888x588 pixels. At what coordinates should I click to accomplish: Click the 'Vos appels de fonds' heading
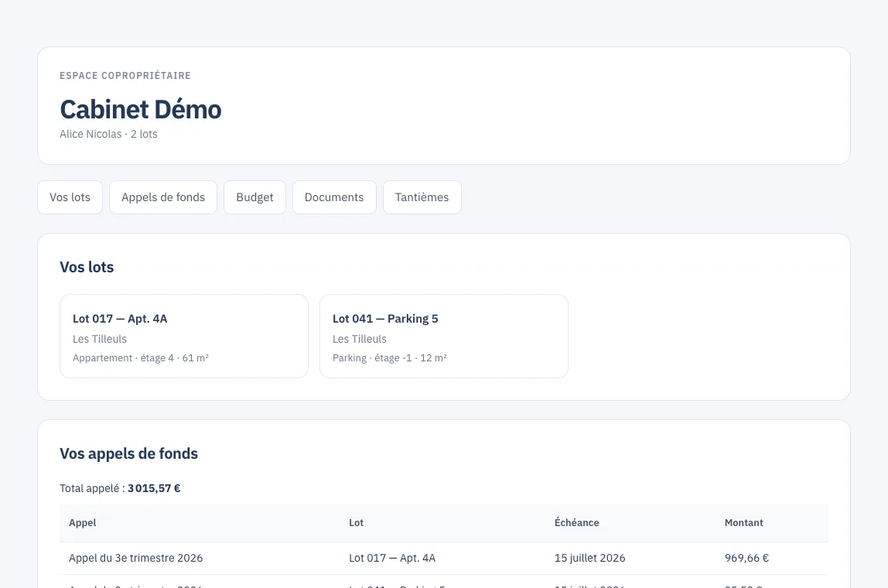click(x=128, y=453)
